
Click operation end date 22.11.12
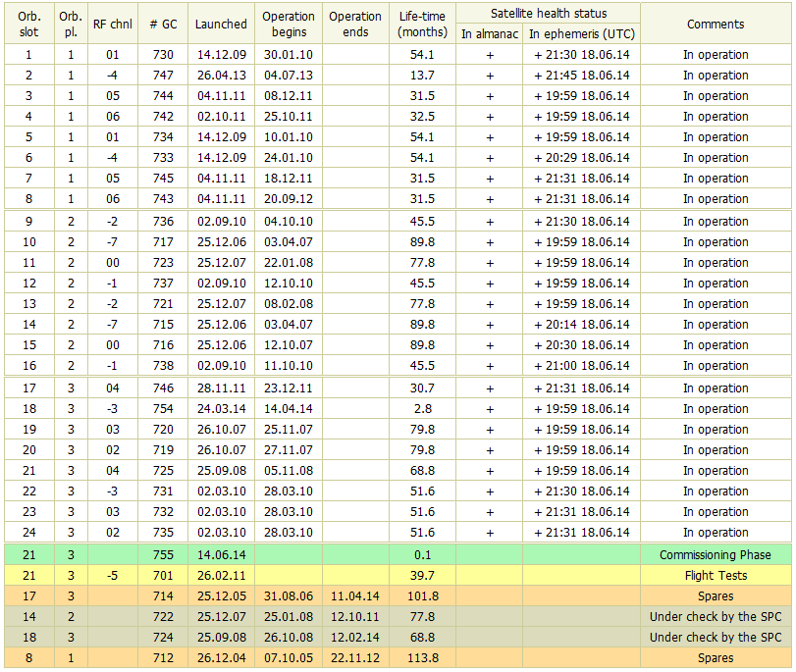click(355, 658)
